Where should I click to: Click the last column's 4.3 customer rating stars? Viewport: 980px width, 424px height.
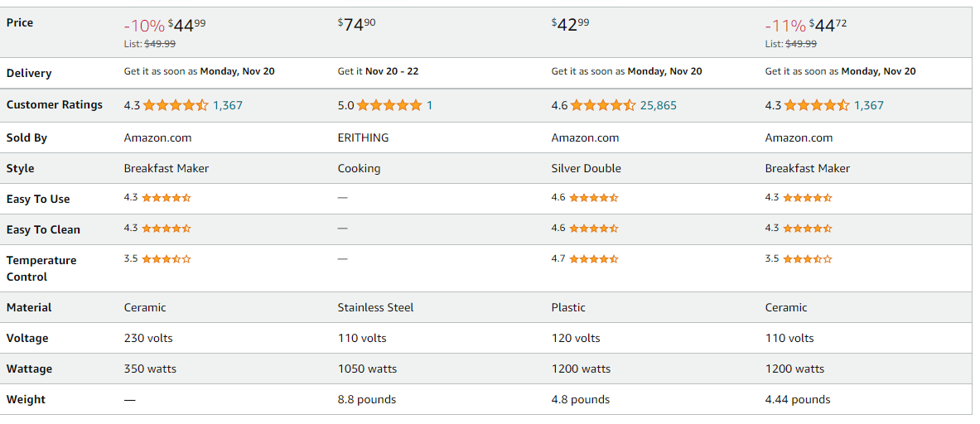[817, 105]
